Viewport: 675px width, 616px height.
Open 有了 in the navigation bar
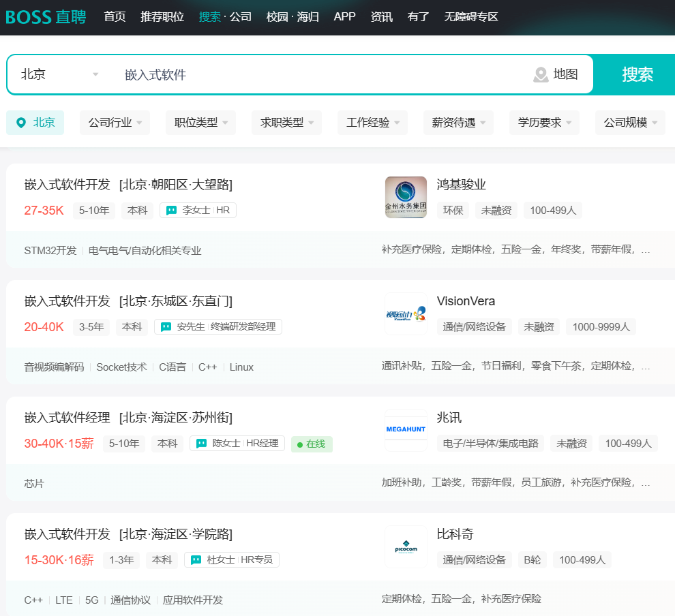(x=419, y=17)
